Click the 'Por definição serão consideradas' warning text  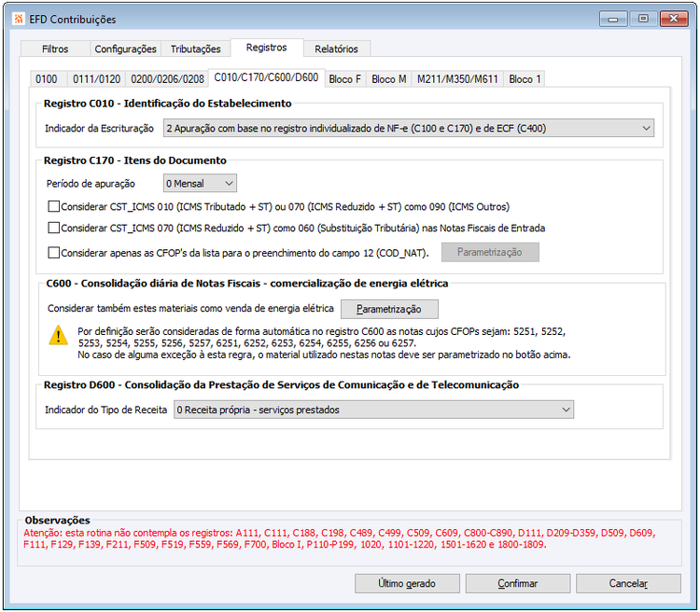point(324,343)
